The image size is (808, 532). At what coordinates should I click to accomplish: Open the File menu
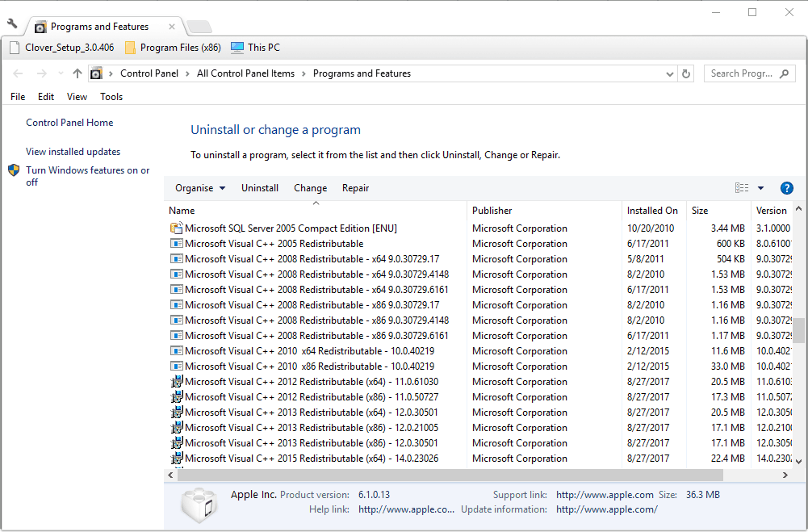click(x=18, y=97)
